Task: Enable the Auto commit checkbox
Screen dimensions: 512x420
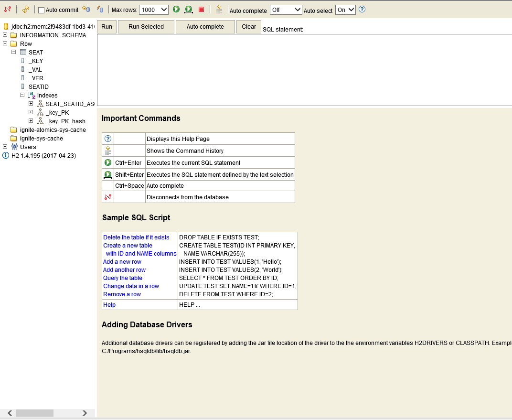Action: (x=42, y=10)
